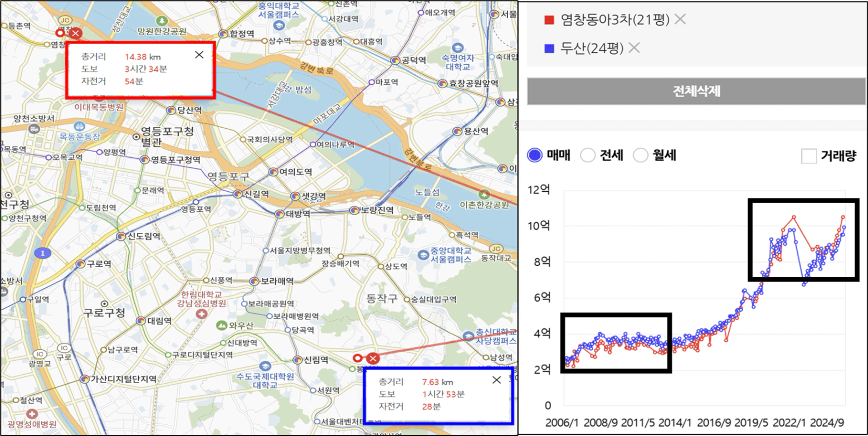The width and height of the screenshot is (868, 436).
Task: Click the 당산역 subway station marker
Action: (x=171, y=110)
